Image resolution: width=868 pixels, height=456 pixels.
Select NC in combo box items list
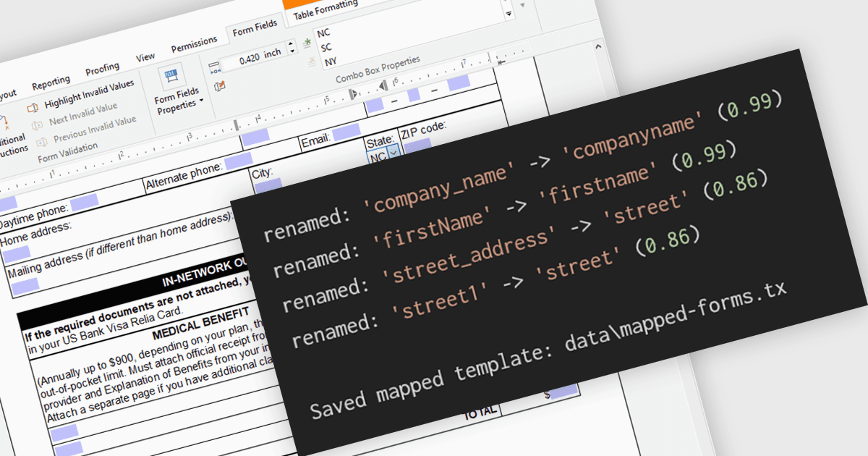323,33
